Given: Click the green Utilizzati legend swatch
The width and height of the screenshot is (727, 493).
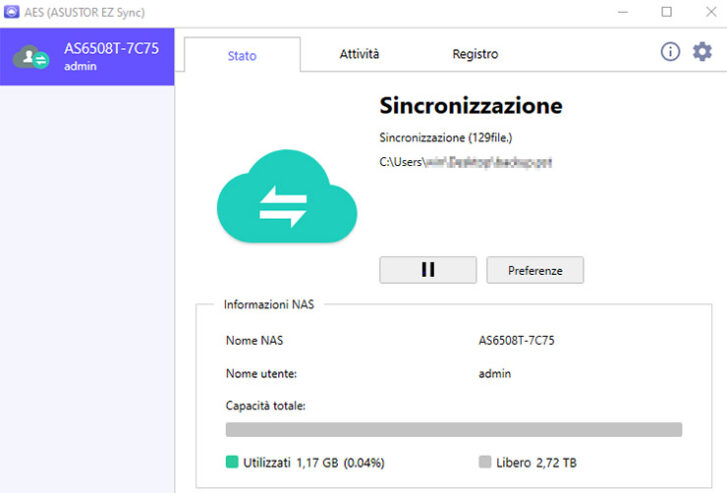Looking at the screenshot, I should 232,463.
